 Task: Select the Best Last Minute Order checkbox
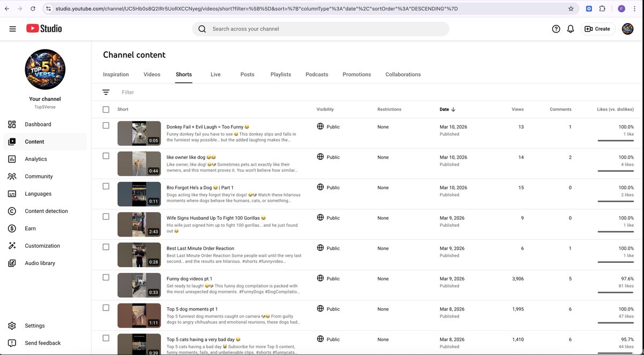[106, 247]
